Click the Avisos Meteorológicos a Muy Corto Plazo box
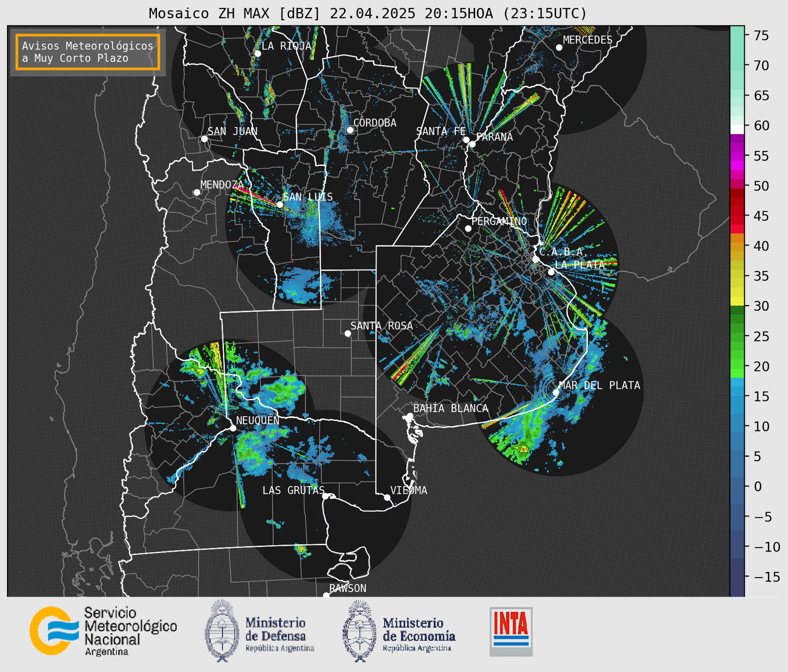This screenshot has width=788, height=672. 88,52
